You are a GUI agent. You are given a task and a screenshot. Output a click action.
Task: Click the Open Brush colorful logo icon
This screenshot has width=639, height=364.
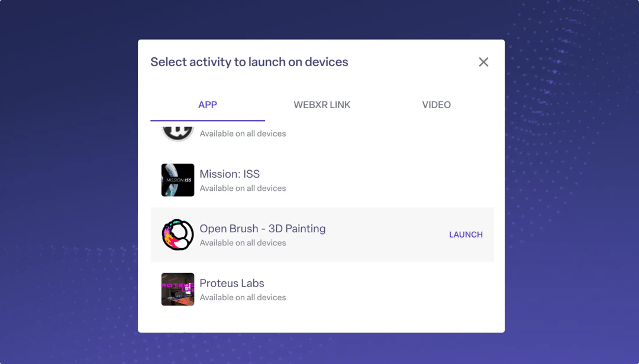pos(177,235)
